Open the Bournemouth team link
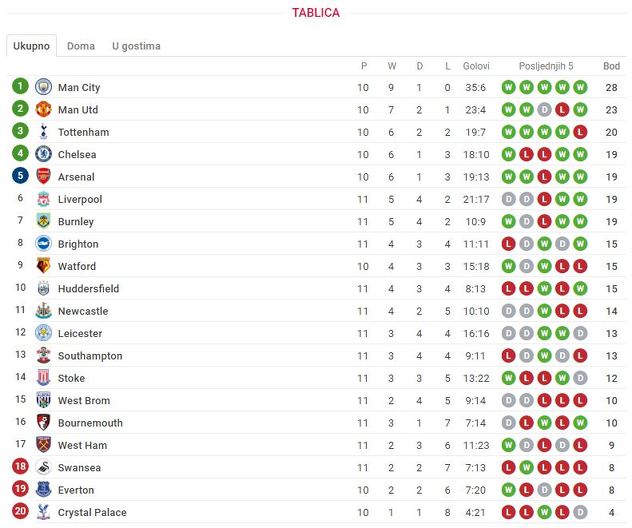This screenshot has width=632, height=528. pos(90,423)
